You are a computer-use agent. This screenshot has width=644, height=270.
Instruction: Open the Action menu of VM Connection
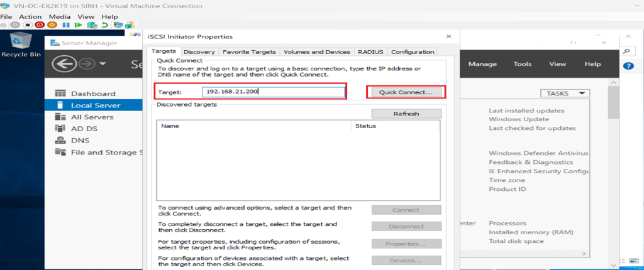point(30,16)
